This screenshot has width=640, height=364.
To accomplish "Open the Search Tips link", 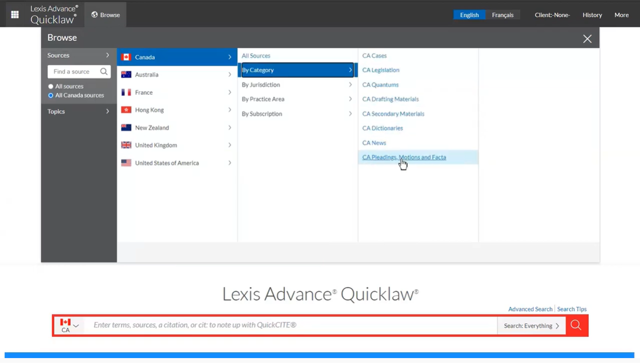I will pyautogui.click(x=572, y=309).
